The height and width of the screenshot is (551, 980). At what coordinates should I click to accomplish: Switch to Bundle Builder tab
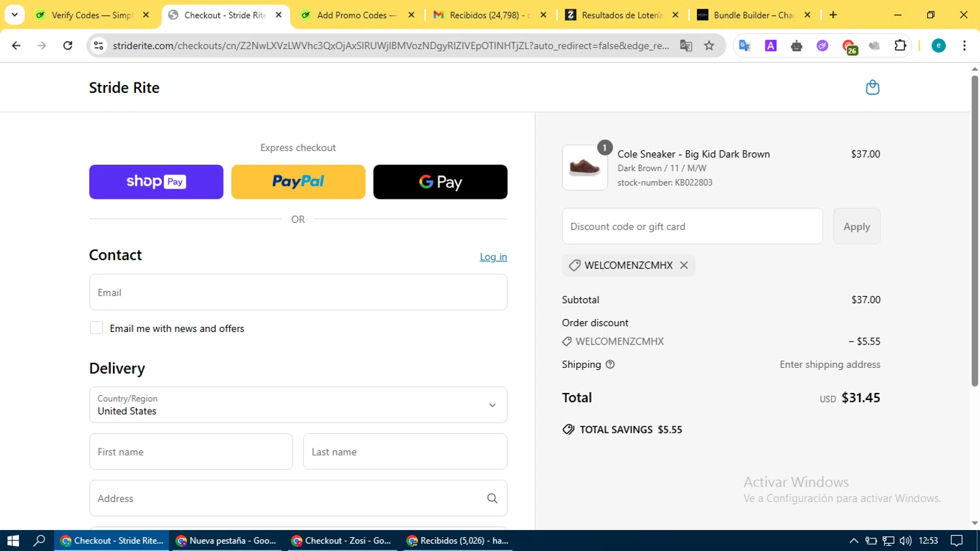click(754, 14)
